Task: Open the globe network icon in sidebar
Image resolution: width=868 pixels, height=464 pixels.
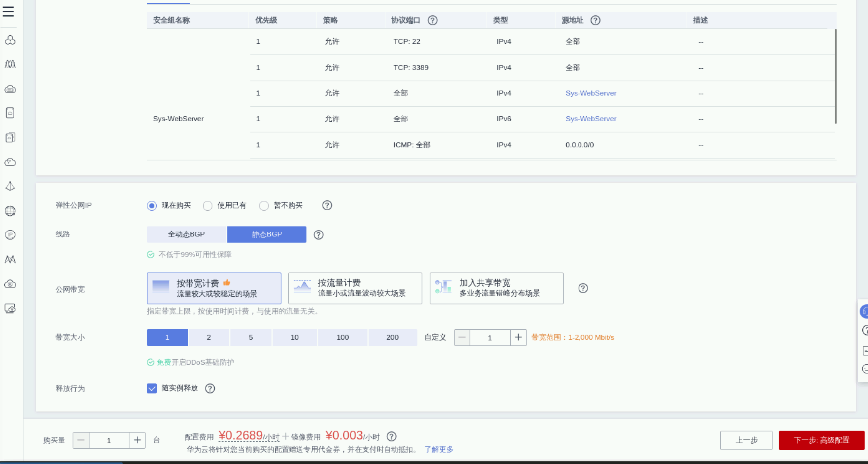Action: 10,211
